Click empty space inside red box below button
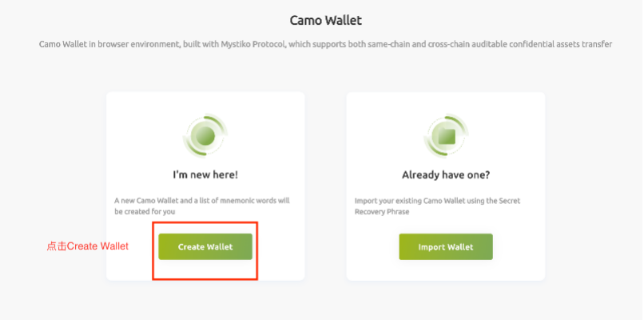 pos(205,270)
